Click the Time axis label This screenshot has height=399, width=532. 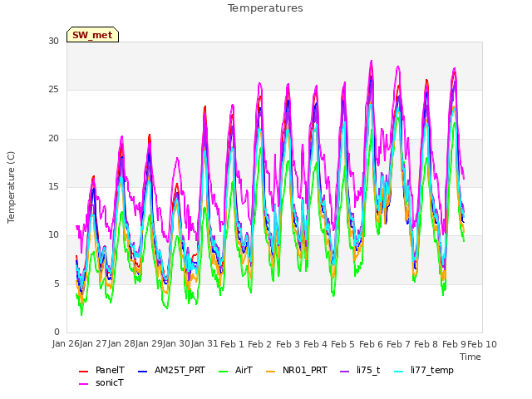[470, 357]
